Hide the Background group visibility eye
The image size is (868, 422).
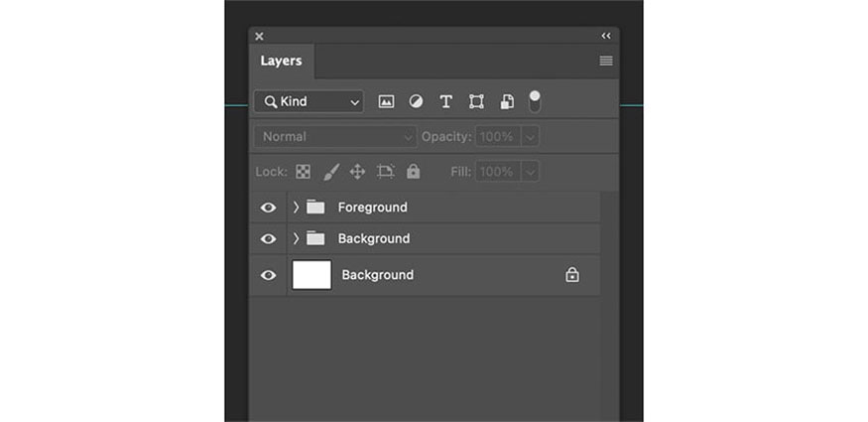point(269,238)
